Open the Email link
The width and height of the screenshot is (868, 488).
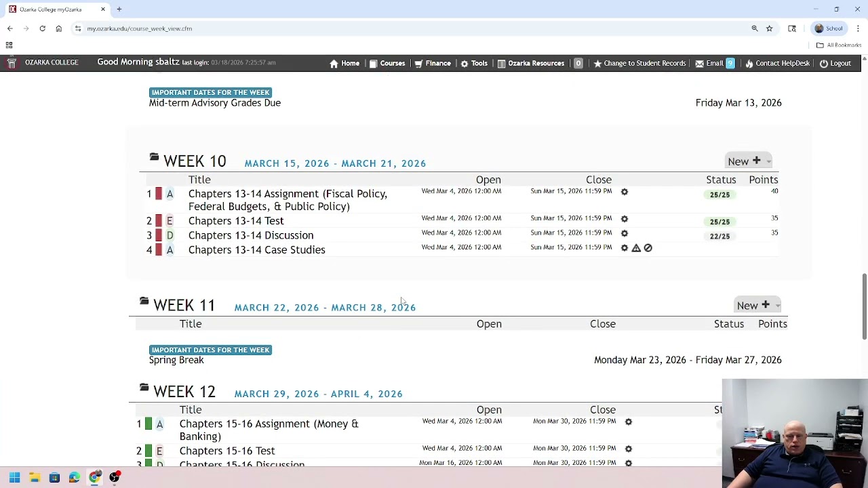(709, 64)
